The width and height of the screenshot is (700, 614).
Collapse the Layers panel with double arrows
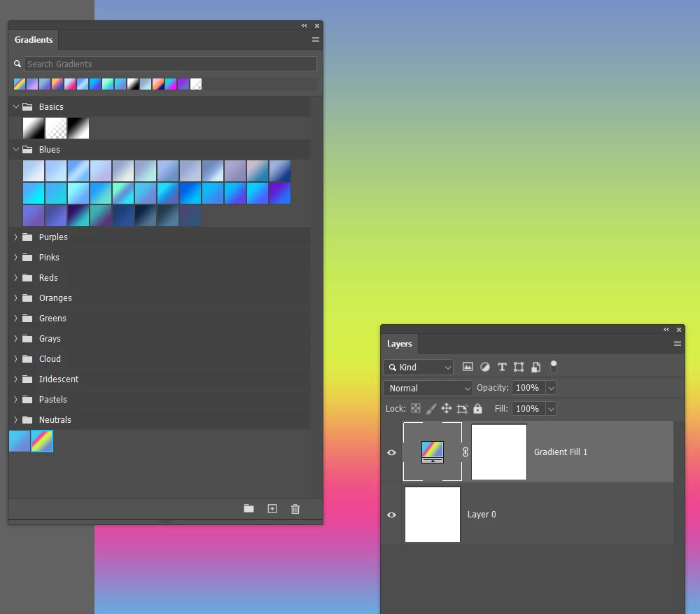(666, 330)
